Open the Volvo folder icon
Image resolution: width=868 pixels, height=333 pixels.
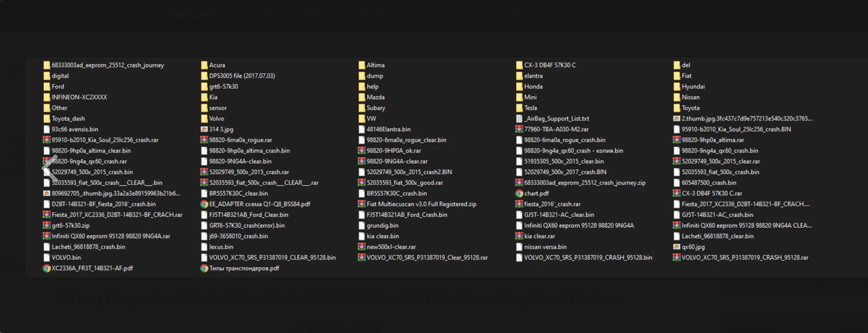click(204, 119)
